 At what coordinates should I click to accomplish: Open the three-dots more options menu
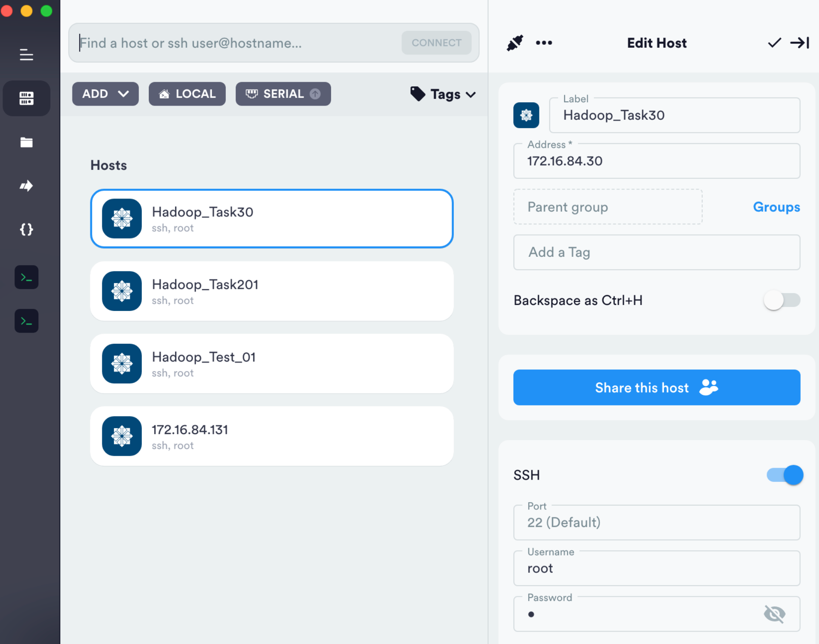tap(544, 43)
